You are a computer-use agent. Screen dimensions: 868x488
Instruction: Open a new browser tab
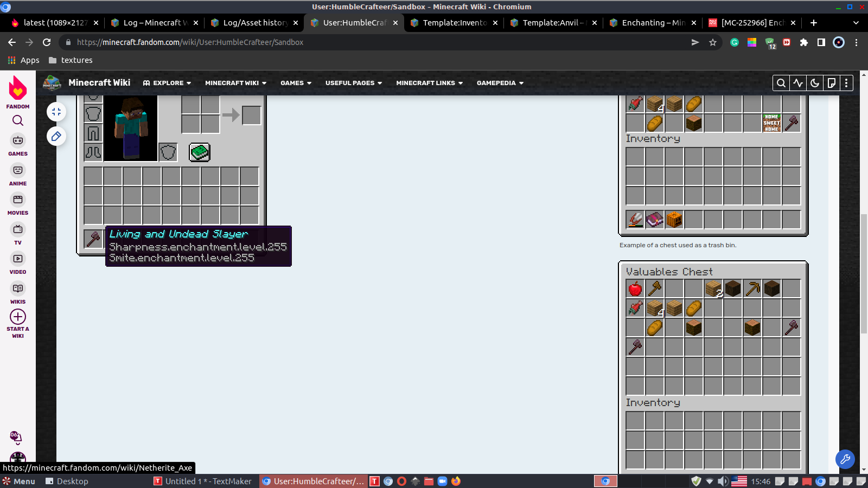814,23
